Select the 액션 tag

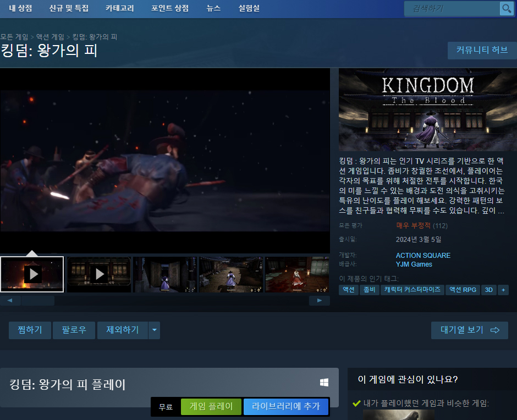tap(349, 290)
